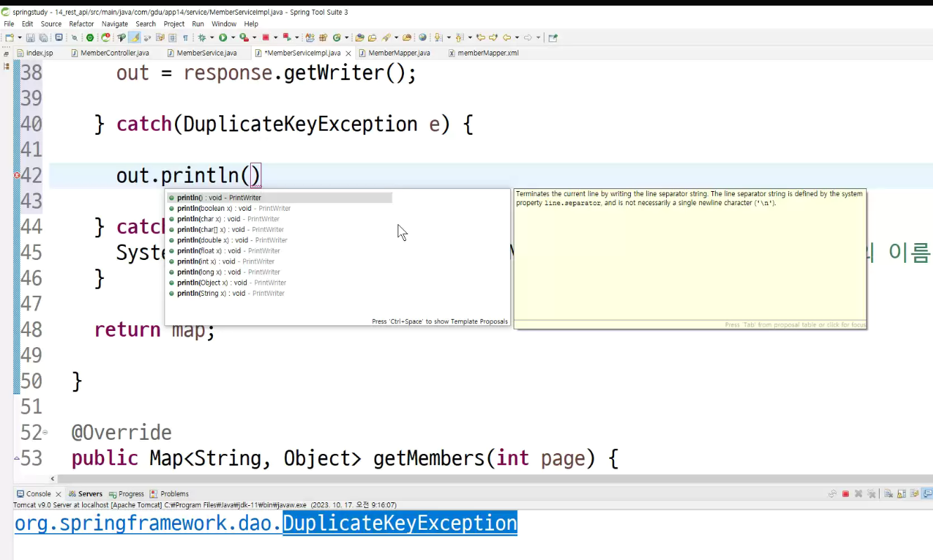Click the New Java Class icon
The width and height of the screenshot is (933, 560).
click(x=337, y=38)
